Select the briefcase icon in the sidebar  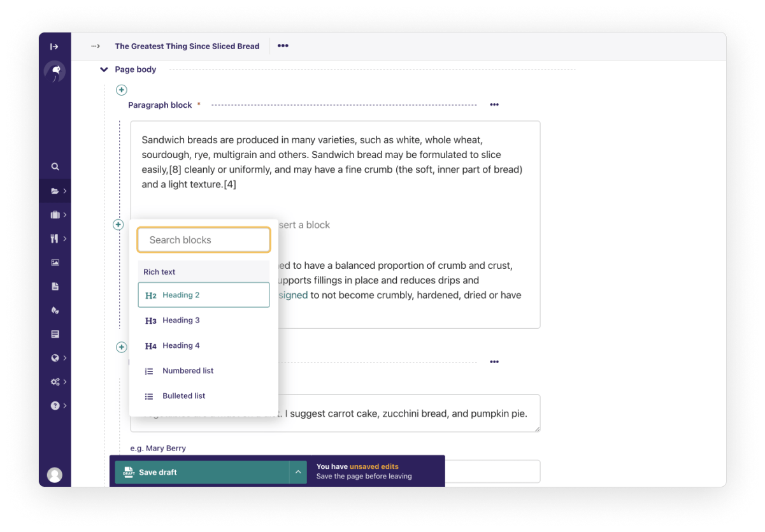point(54,215)
